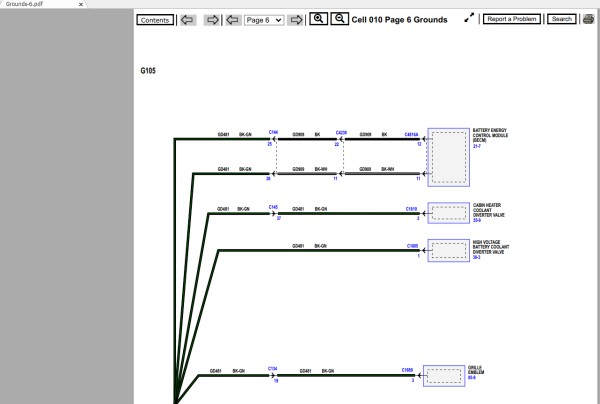Click the C1889 connector link near Grille Emblem
The image size is (600, 404).
click(x=407, y=370)
